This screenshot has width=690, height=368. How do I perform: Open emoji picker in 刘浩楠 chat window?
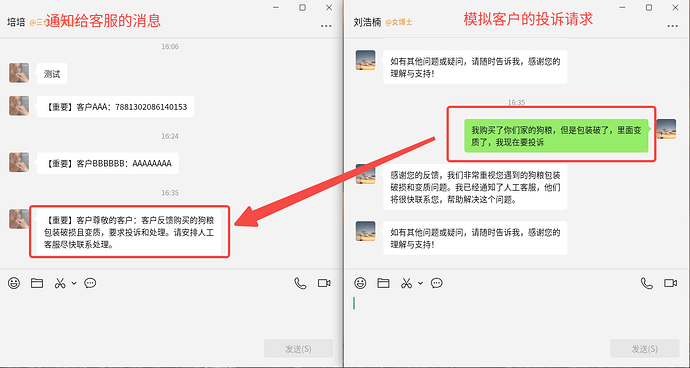(360, 283)
